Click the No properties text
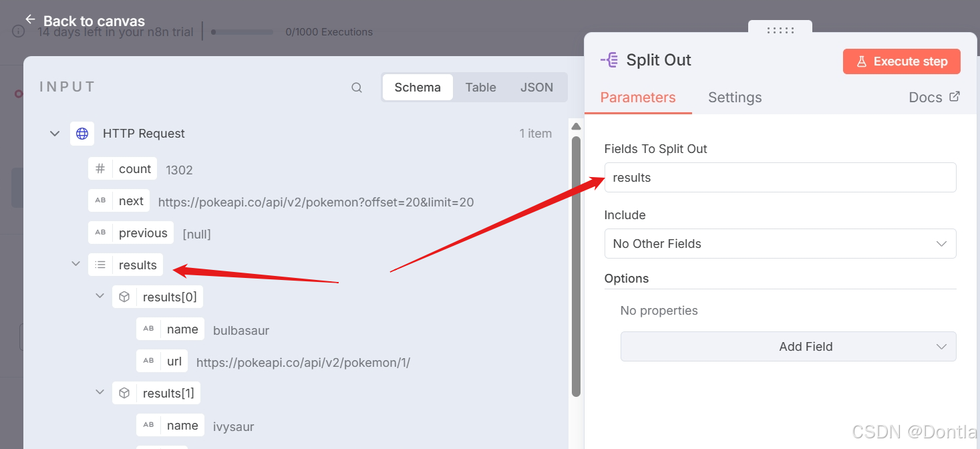The width and height of the screenshot is (980, 449). click(x=659, y=311)
